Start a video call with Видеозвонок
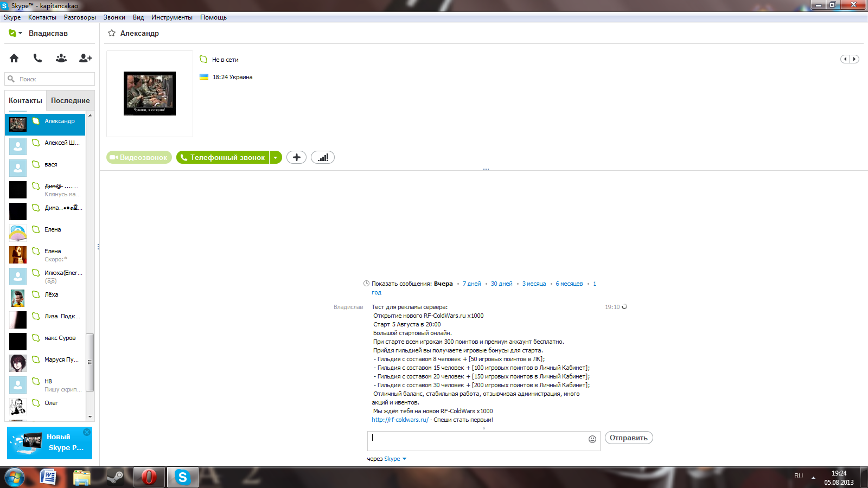The height and width of the screenshot is (488, 868). point(139,157)
